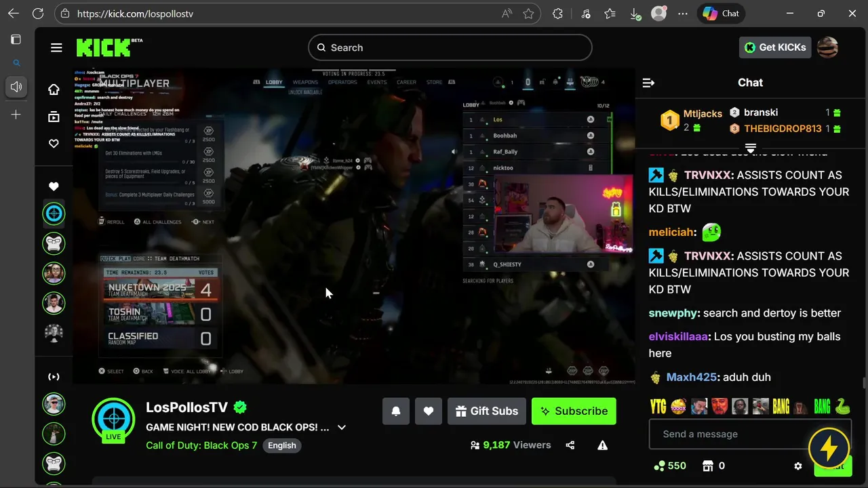Toggle the tab audio speaker icon

tap(16, 87)
